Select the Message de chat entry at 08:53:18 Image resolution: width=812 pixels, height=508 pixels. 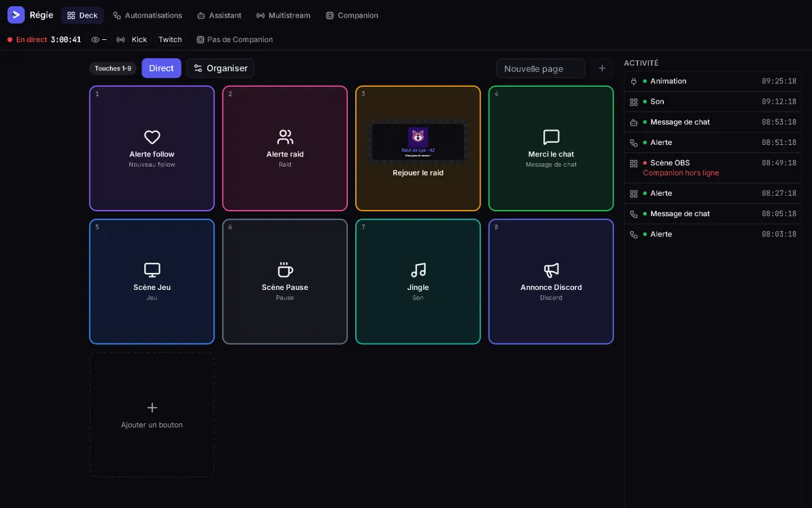click(x=713, y=122)
